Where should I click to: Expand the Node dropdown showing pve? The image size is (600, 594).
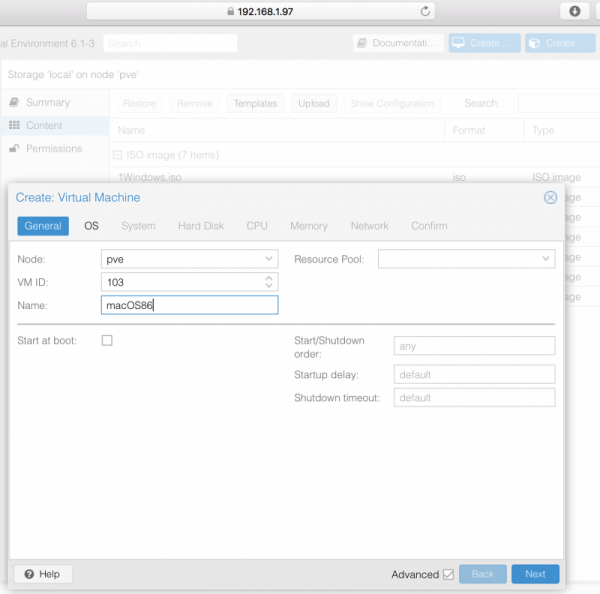pyautogui.click(x=268, y=259)
